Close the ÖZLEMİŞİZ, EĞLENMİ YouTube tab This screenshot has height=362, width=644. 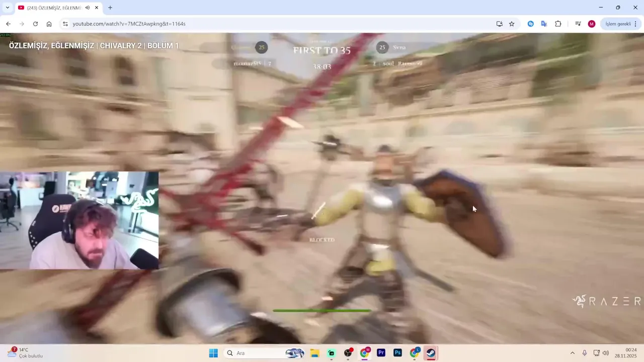tap(97, 8)
